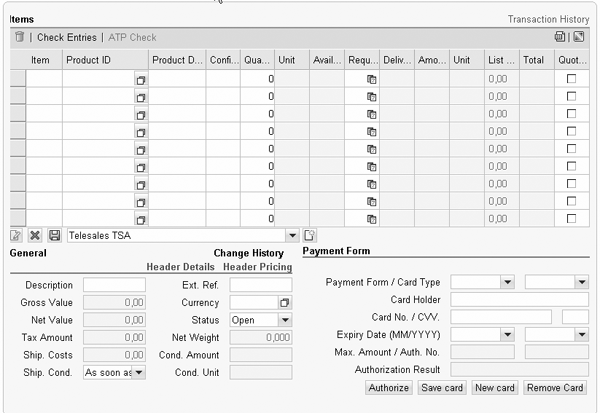Click the Card Holder input field
The width and height of the screenshot is (600, 413).
[x=519, y=300]
